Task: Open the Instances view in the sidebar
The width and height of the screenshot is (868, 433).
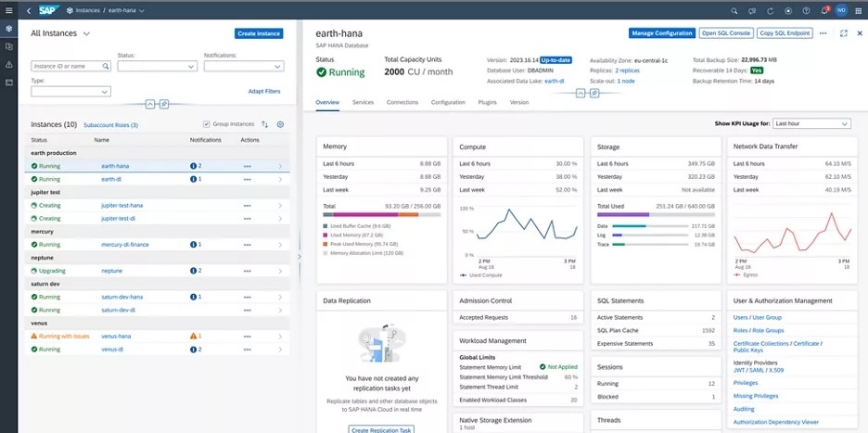Action: (x=9, y=28)
